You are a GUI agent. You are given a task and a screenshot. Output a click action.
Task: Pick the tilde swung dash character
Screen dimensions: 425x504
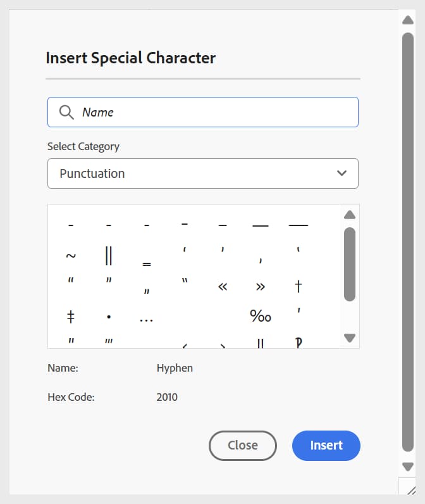(71, 256)
